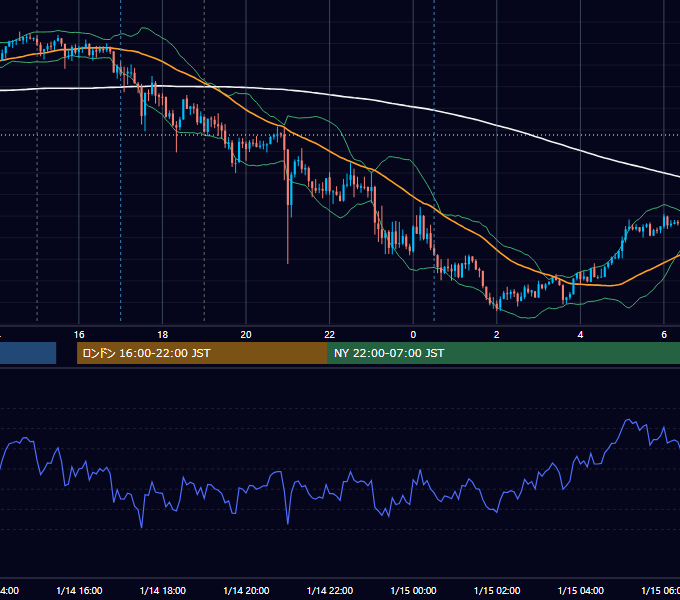Click the 1/14 16:00 date label
Viewport: 680px width, 600px height.
(79, 590)
